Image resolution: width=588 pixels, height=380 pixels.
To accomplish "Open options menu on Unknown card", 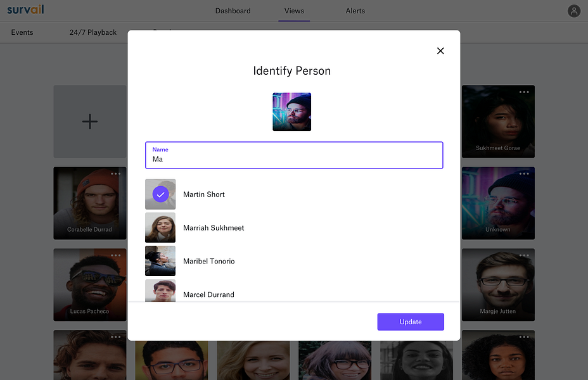I will coord(524,174).
